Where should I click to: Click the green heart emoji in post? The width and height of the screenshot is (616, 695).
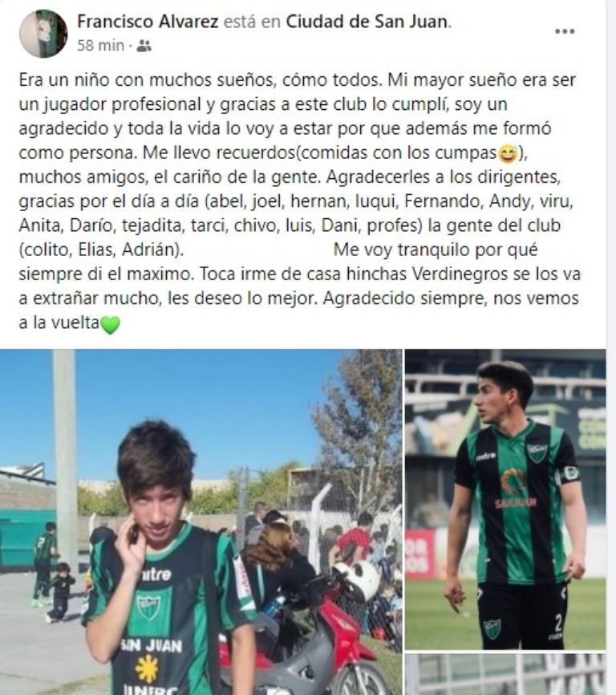pyautogui.click(x=110, y=325)
